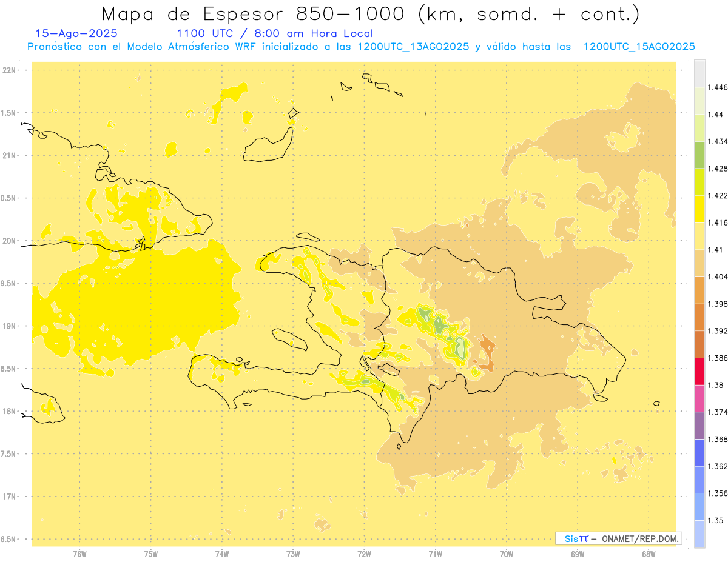728x562 pixels.
Task: Click the colorbar value '1.434'
Action: 719,141
